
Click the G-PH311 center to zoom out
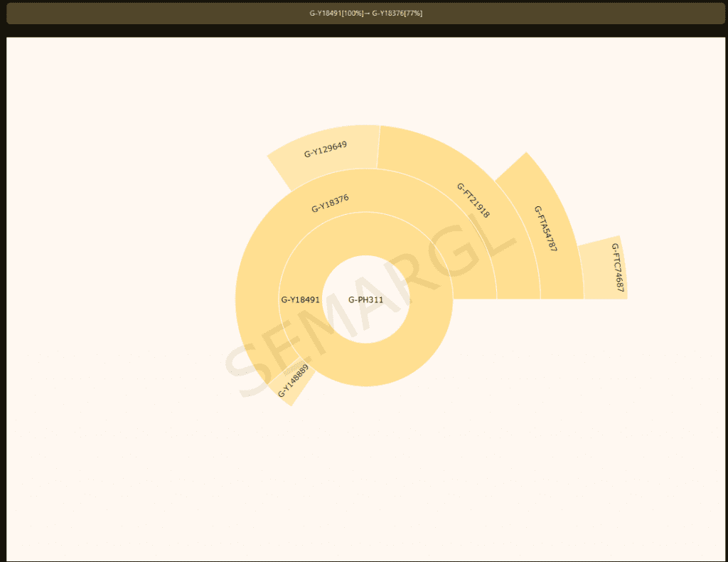point(365,299)
